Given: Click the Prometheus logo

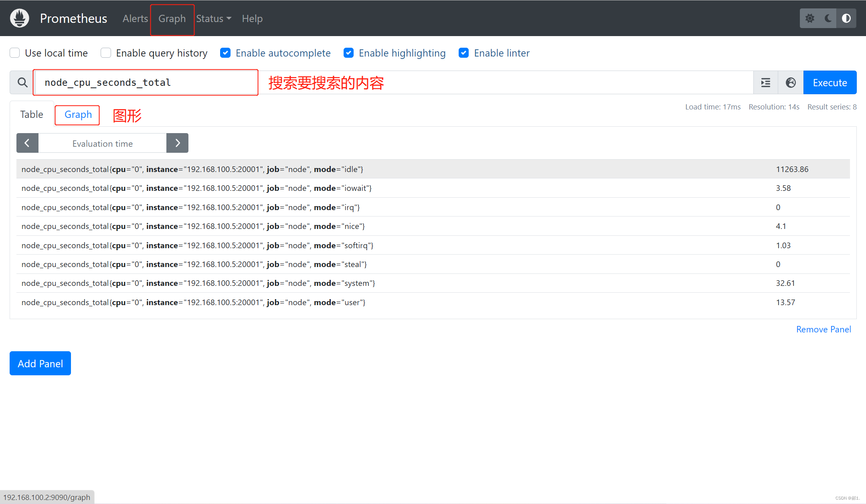Looking at the screenshot, I should click(x=19, y=18).
